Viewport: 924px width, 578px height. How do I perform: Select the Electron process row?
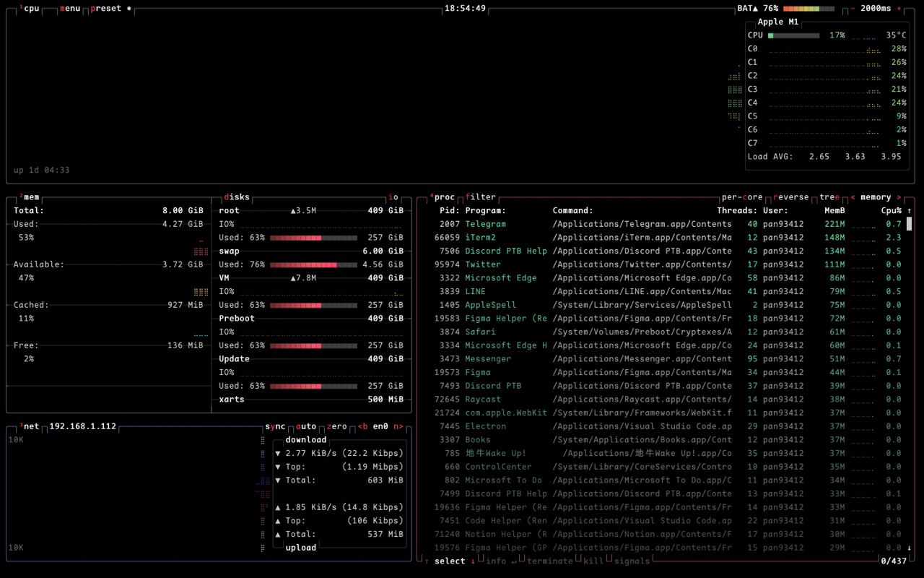coord(668,426)
